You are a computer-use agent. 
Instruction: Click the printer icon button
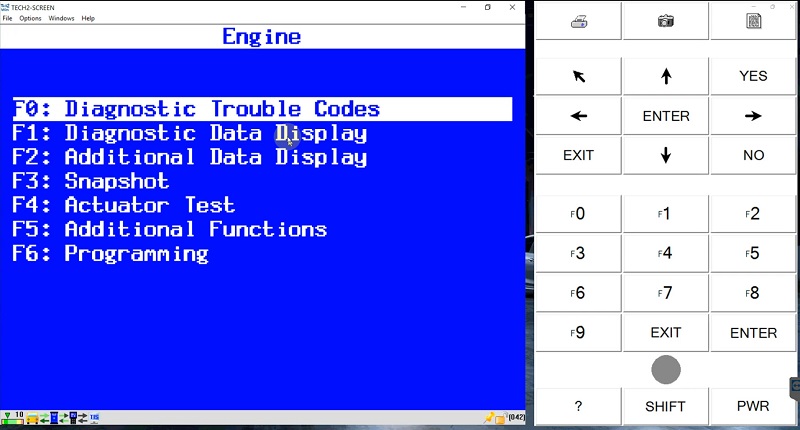[579, 21]
